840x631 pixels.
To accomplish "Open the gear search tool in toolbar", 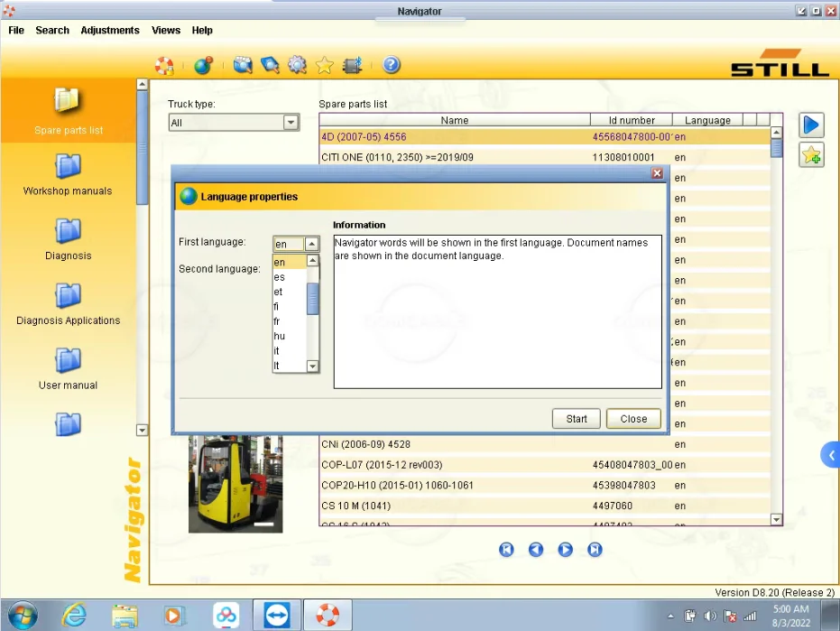I will pos(297,65).
